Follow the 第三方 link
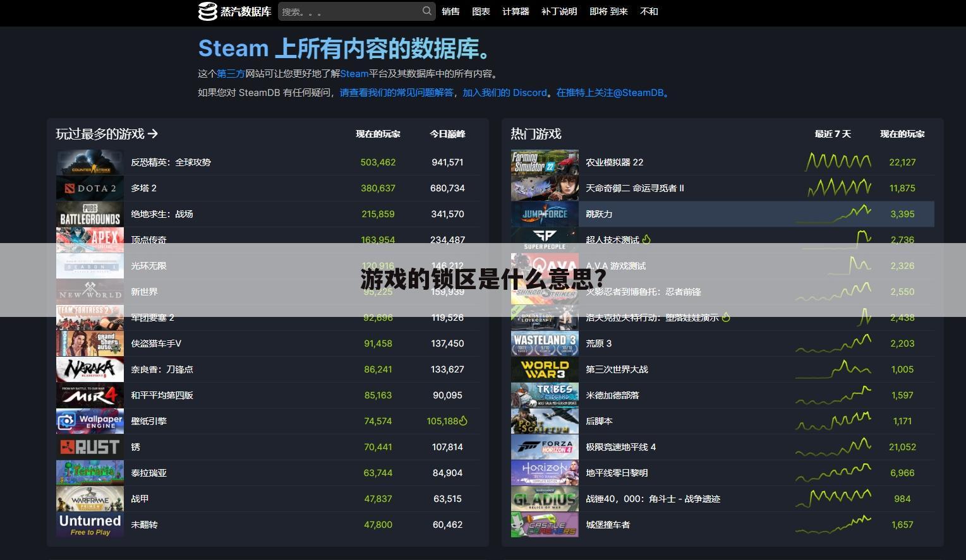Image resolution: width=966 pixels, height=560 pixels. click(231, 74)
